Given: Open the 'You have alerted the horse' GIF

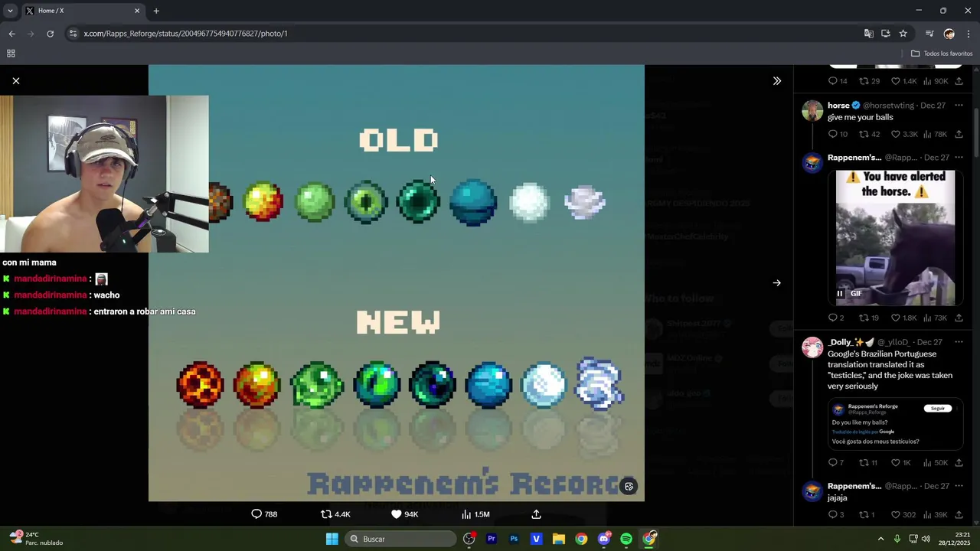Looking at the screenshot, I should point(896,237).
